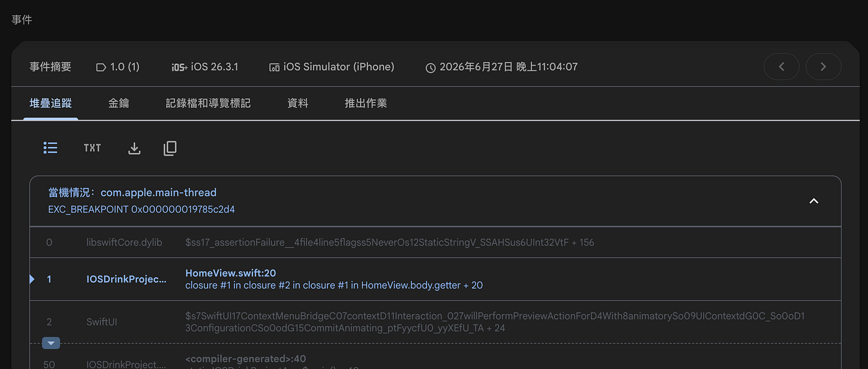Select SwiftUI frame 2 row

pos(435,322)
